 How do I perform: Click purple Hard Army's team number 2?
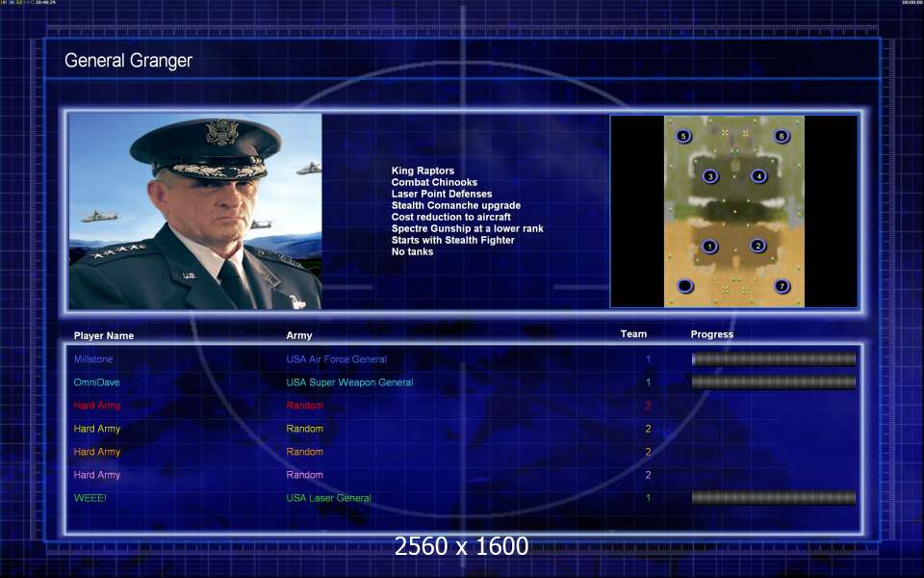click(x=648, y=475)
